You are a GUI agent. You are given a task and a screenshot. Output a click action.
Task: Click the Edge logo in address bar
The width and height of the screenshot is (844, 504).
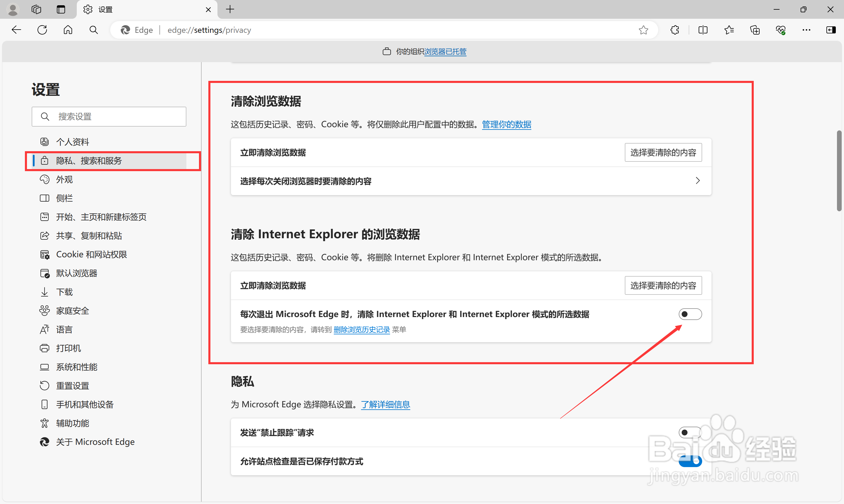(x=125, y=30)
